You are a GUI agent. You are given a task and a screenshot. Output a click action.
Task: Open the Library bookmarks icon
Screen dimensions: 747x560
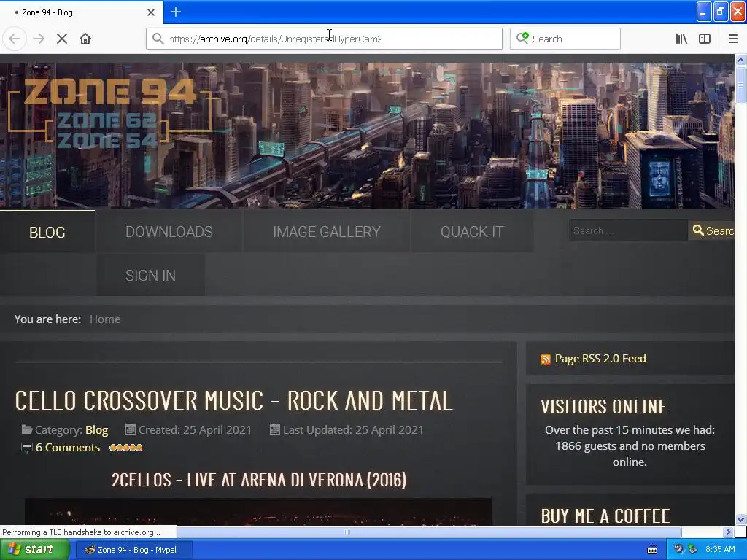coord(682,39)
